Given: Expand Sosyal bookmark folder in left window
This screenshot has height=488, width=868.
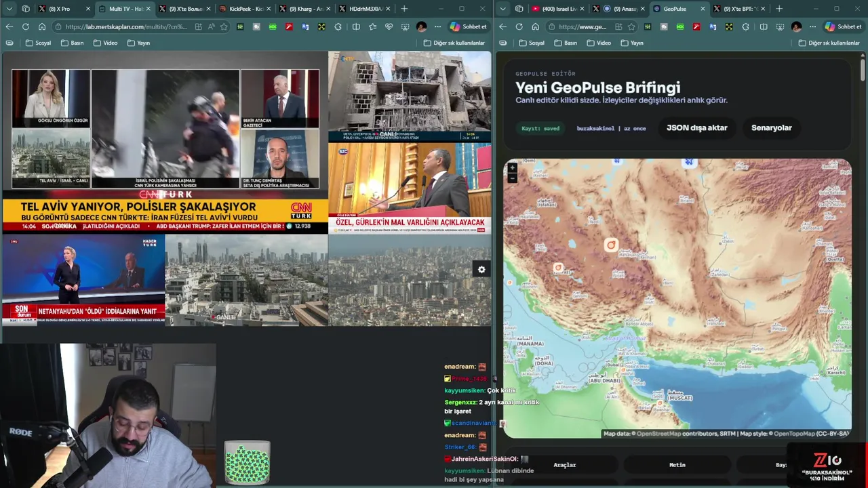Looking at the screenshot, I should coord(39,43).
